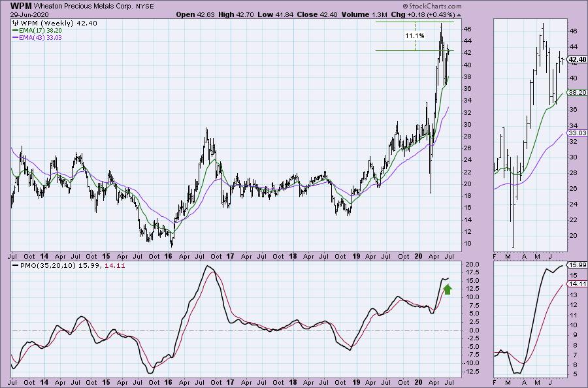The width and height of the screenshot is (588, 388).
Task: Click the 0.0 zero-line label on PMO axis
Action: (x=475, y=331)
